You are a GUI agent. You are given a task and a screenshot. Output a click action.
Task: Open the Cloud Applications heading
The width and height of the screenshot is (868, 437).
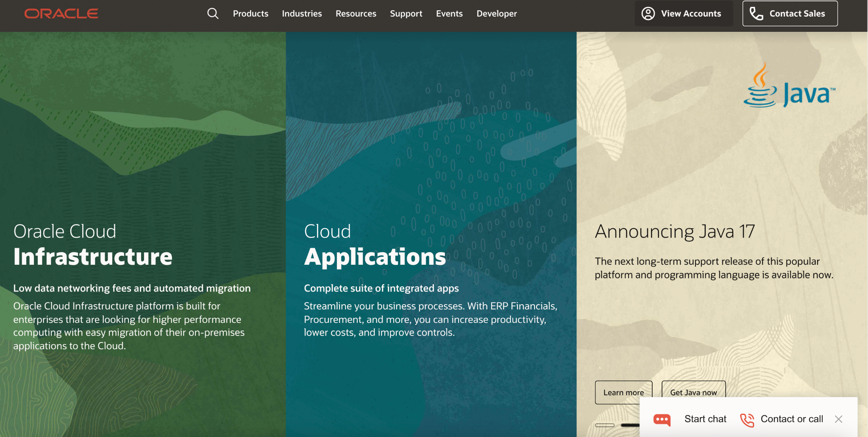[x=375, y=245]
